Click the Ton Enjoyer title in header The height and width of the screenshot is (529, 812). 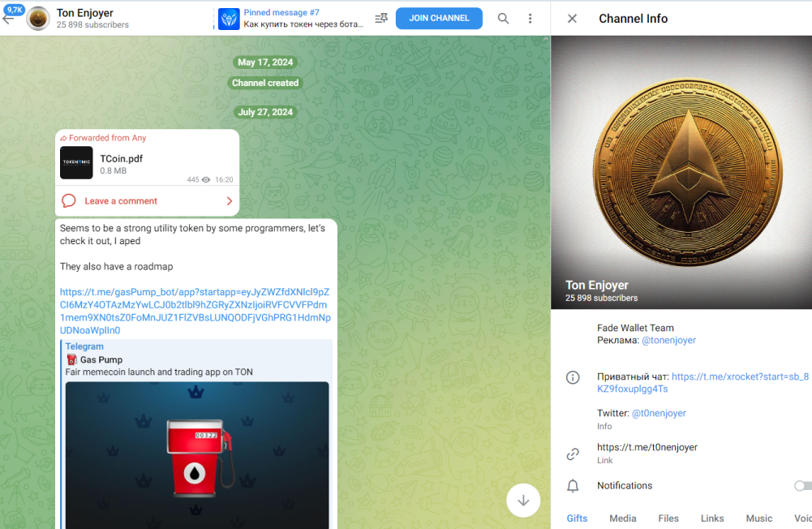click(x=85, y=13)
